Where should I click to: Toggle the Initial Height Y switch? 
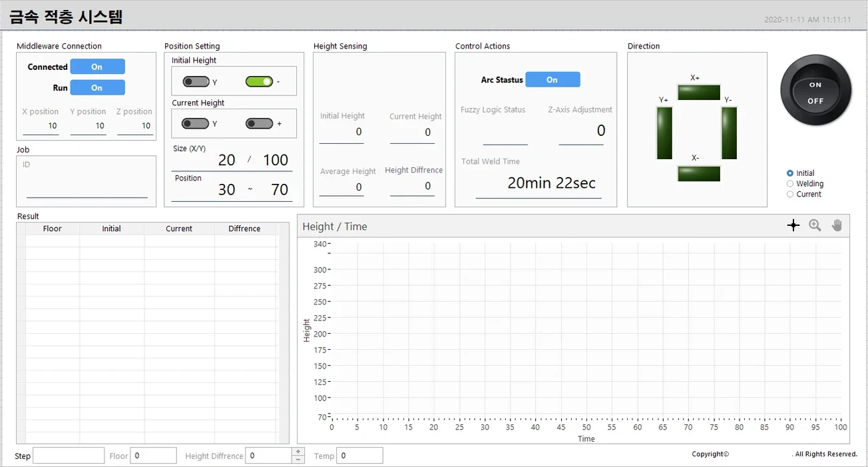[x=196, y=82]
